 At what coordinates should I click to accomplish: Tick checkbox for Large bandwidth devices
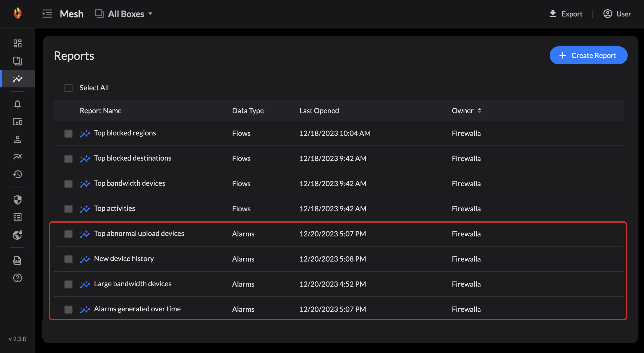pos(68,285)
